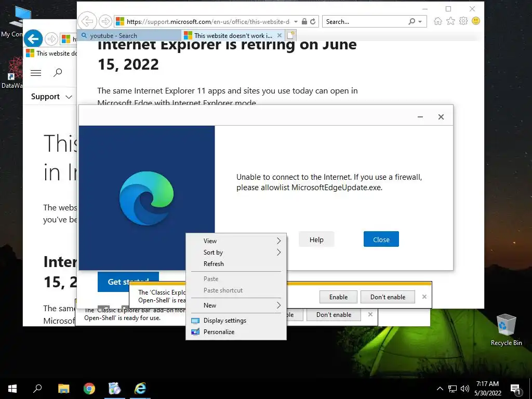Click the taskbar search magnifier

(37, 389)
